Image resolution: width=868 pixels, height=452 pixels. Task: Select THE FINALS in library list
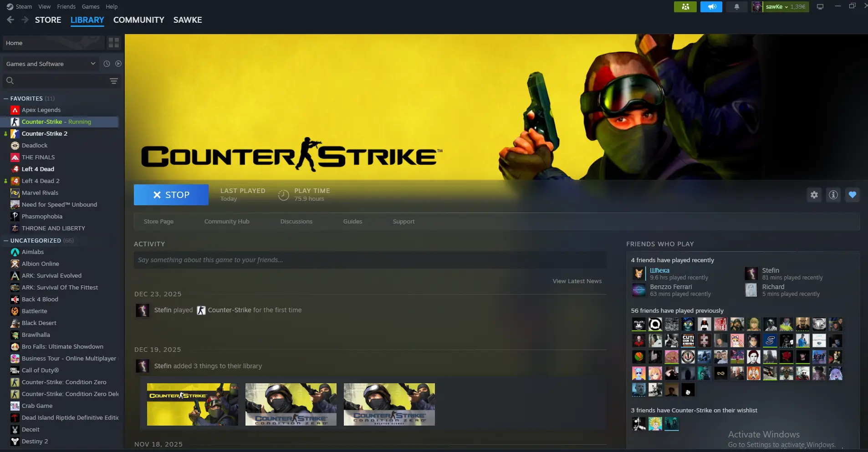38,157
